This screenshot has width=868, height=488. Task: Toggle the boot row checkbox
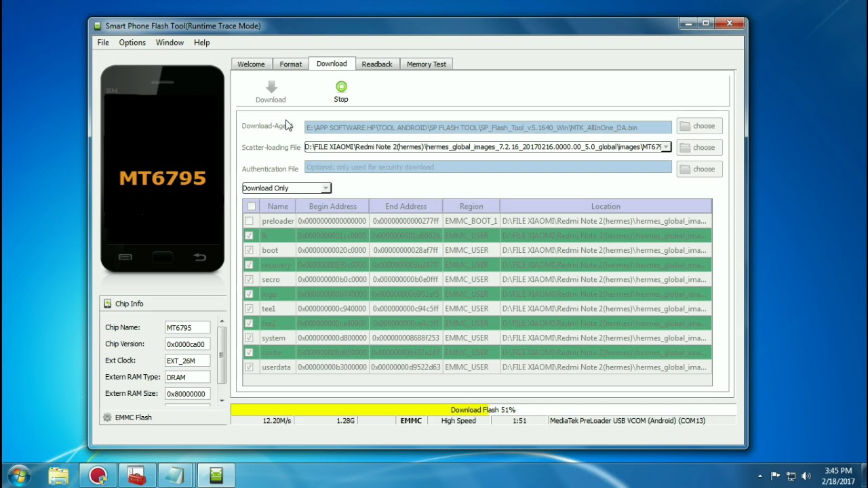pos(249,250)
